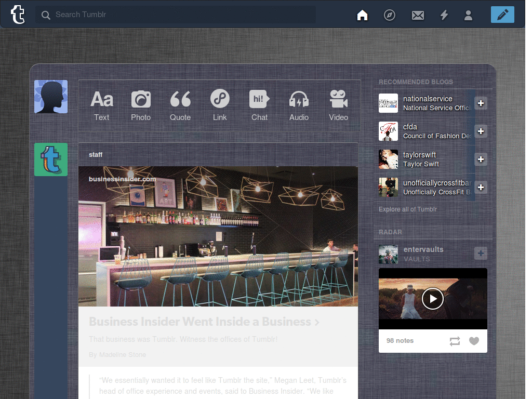Open Explore all of Tumblr link
The width and height of the screenshot is (532, 399).
coord(408,209)
